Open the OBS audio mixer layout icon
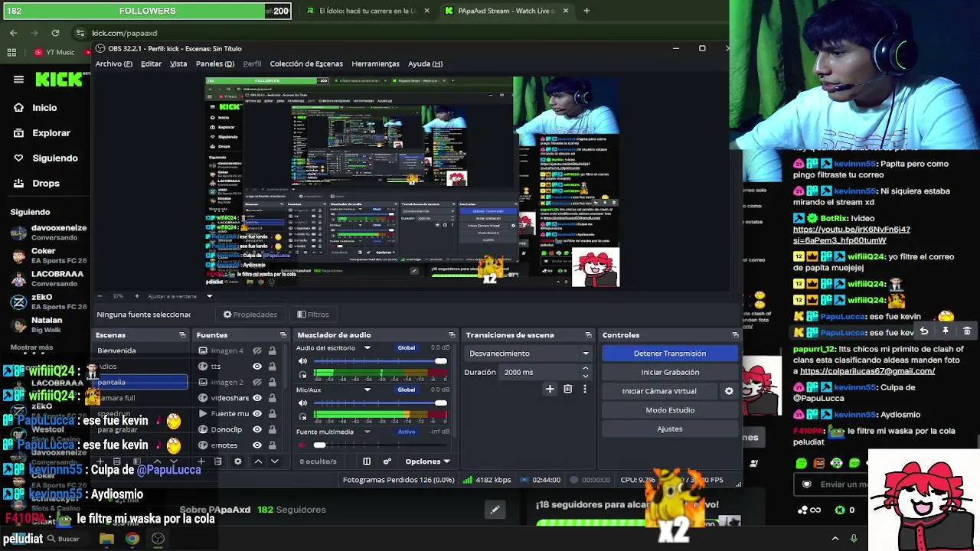This screenshot has height=551, width=980. point(367,461)
